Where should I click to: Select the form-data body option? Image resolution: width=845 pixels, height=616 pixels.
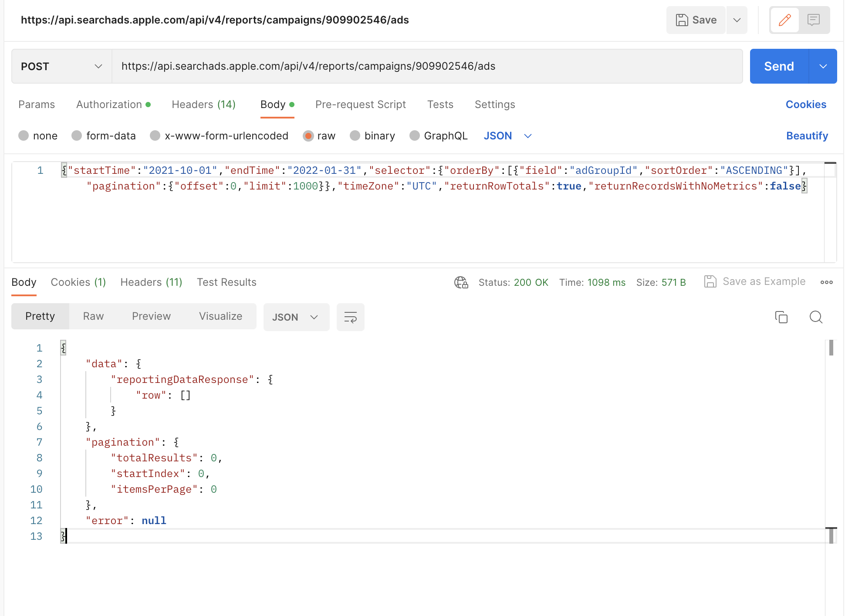point(77,136)
